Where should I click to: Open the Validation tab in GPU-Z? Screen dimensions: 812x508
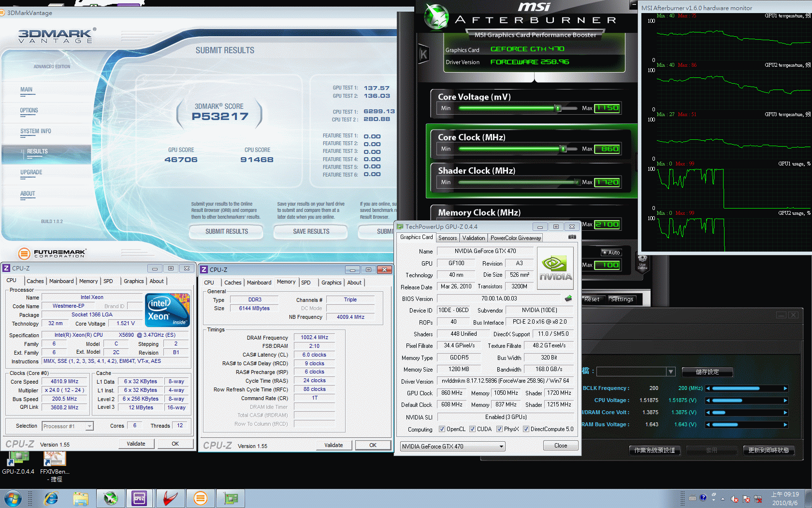[474, 238]
